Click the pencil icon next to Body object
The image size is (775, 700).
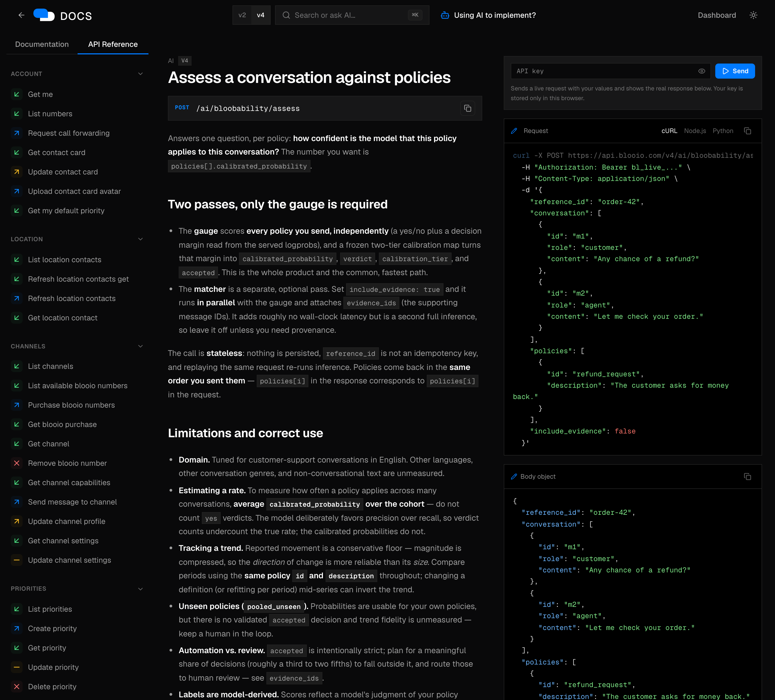(514, 477)
